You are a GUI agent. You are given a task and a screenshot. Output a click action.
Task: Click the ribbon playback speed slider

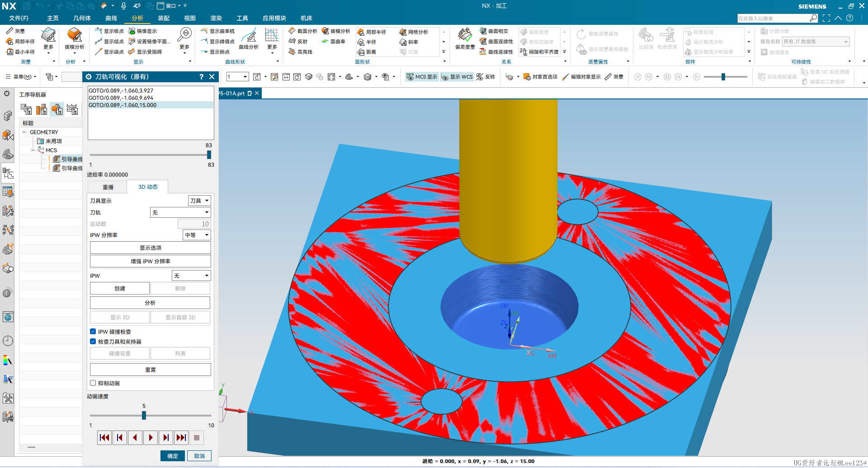(723, 77)
